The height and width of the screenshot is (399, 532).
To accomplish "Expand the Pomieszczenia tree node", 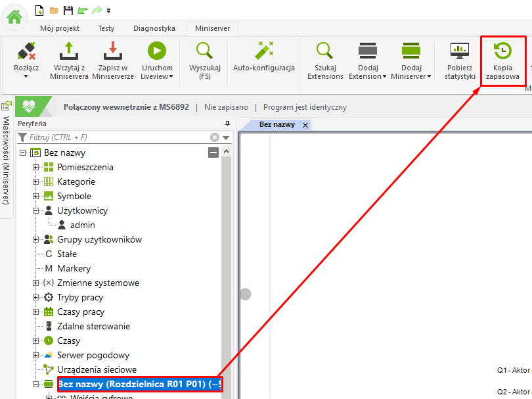I will point(36,168).
